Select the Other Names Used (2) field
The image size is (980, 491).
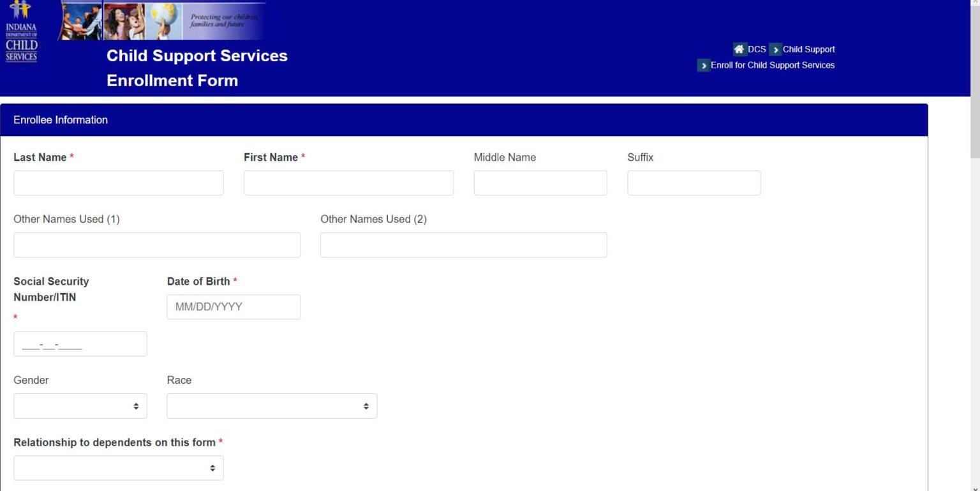tap(463, 245)
